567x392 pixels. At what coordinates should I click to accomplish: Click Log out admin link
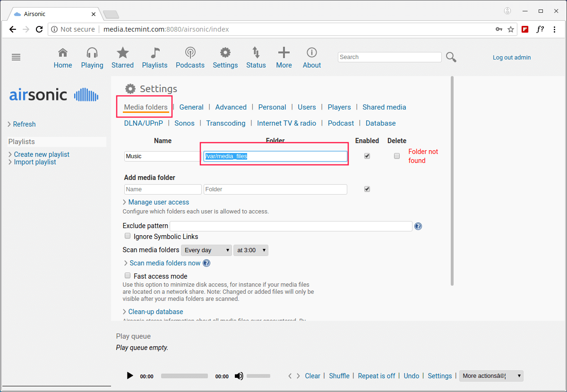512,58
